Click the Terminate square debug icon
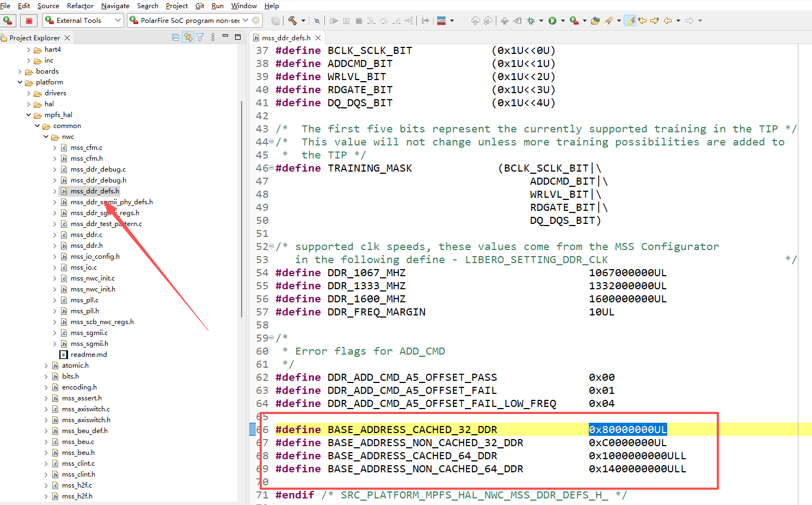The height and width of the screenshot is (505, 812). point(359,21)
